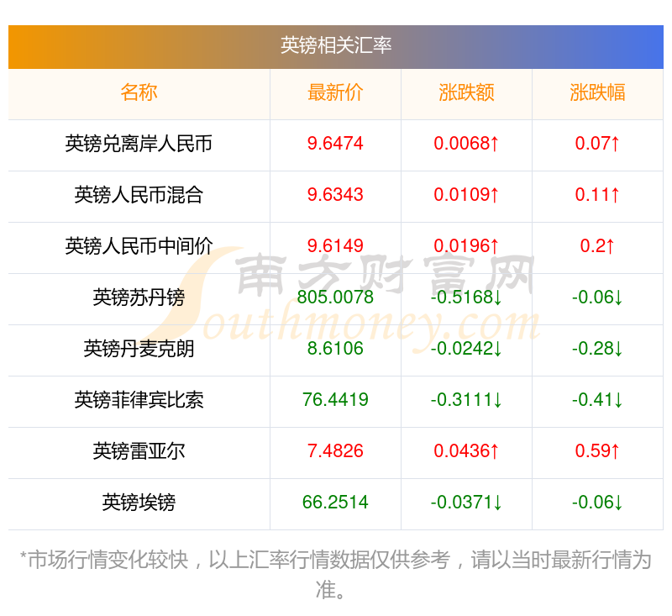Click the change percent -0.41↓

click(x=597, y=400)
